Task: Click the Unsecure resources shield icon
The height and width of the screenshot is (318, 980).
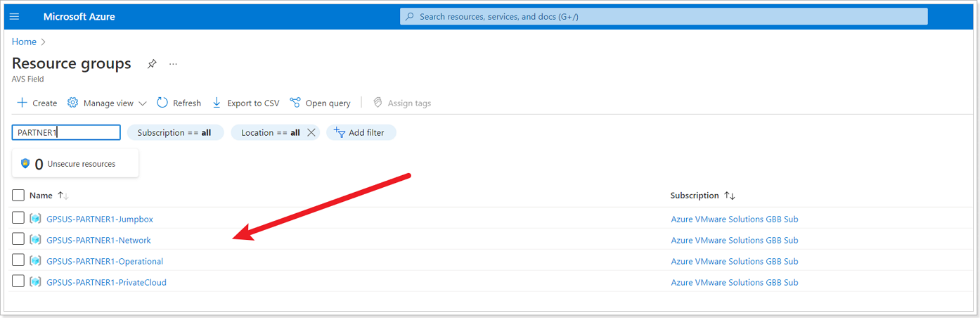Action: [25, 163]
